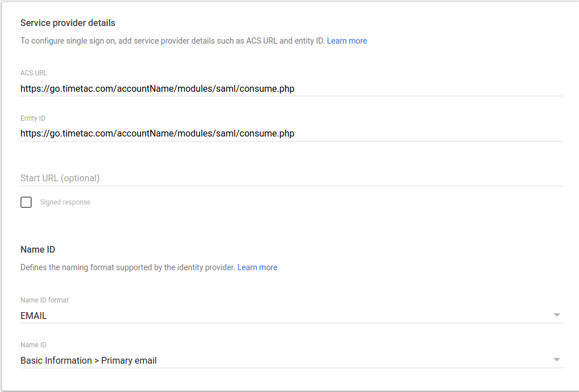Select the EMAIL value in Name ID format
579x392 pixels.
pos(34,316)
